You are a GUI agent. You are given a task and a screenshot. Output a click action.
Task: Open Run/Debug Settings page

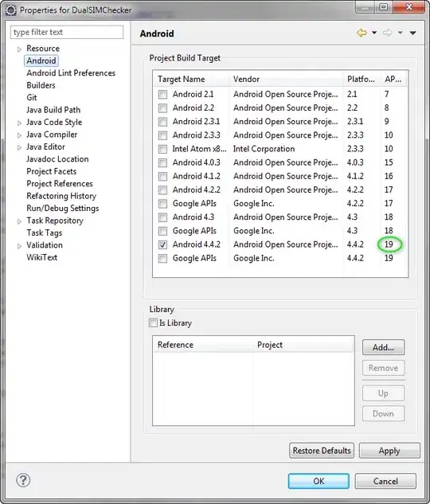(63, 209)
